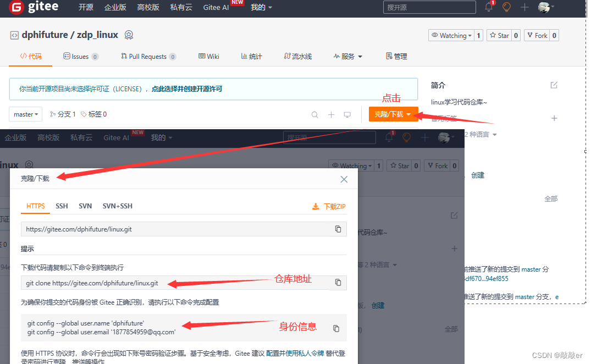The height and width of the screenshot is (364, 591).
Task: Switch to Pull Requests tab
Action: pos(148,57)
